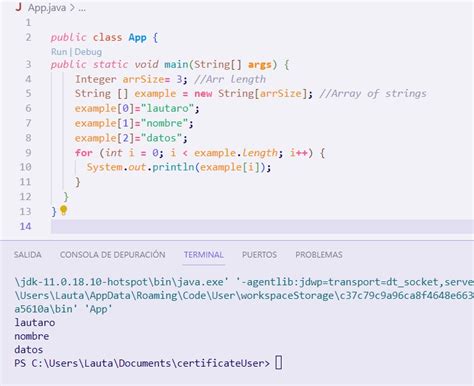Open the PUERTOS panel tab
474x386 pixels.
[259, 255]
